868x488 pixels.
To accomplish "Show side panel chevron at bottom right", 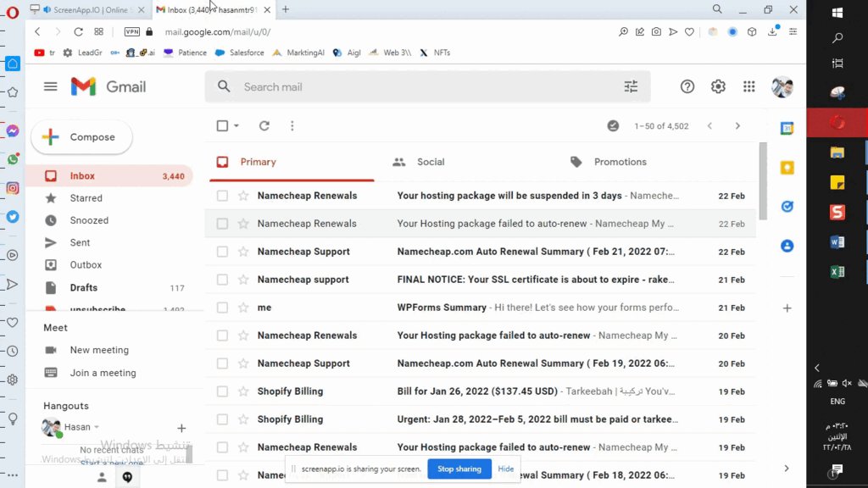I will (x=787, y=468).
